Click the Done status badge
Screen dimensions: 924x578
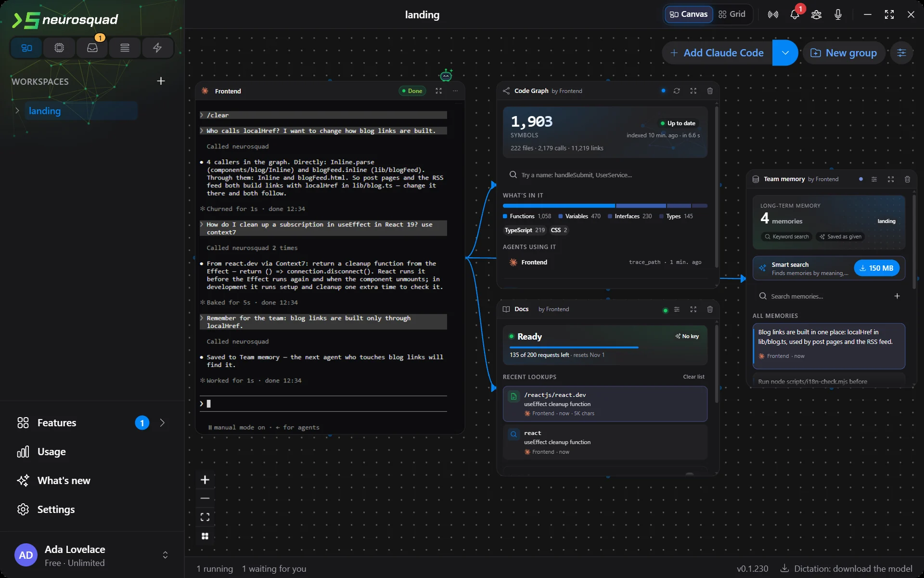pyautogui.click(x=412, y=91)
